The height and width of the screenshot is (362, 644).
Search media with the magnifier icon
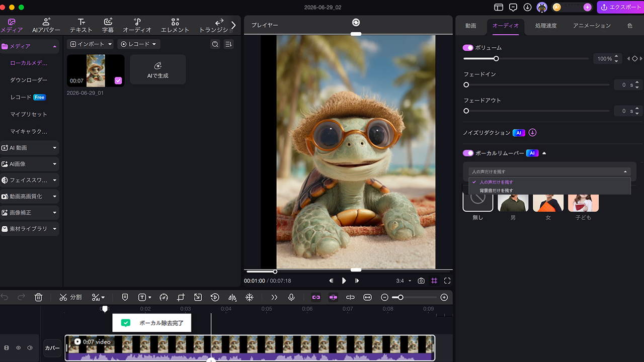point(215,44)
